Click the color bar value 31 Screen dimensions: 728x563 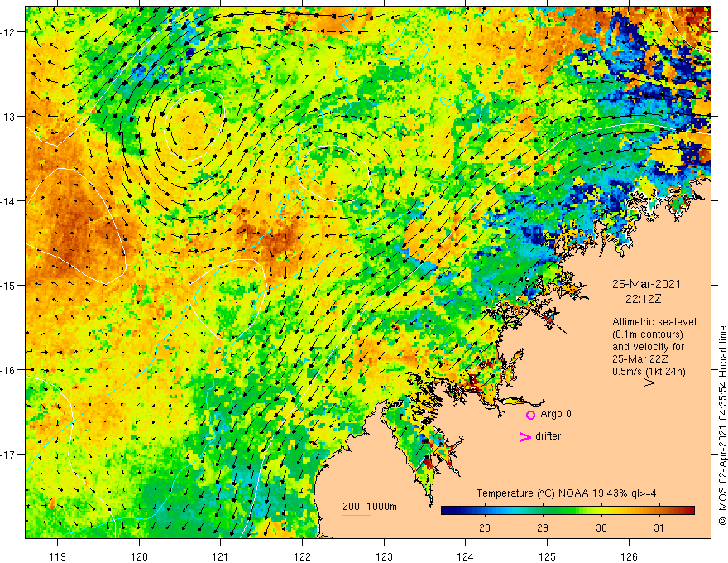coord(659,528)
